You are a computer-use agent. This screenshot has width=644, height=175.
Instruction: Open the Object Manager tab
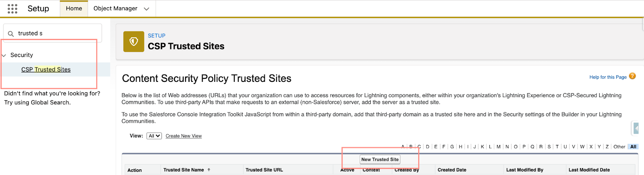[x=115, y=8]
